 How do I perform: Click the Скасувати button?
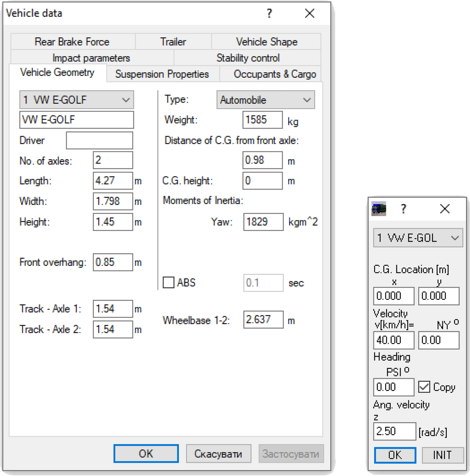pos(218,454)
